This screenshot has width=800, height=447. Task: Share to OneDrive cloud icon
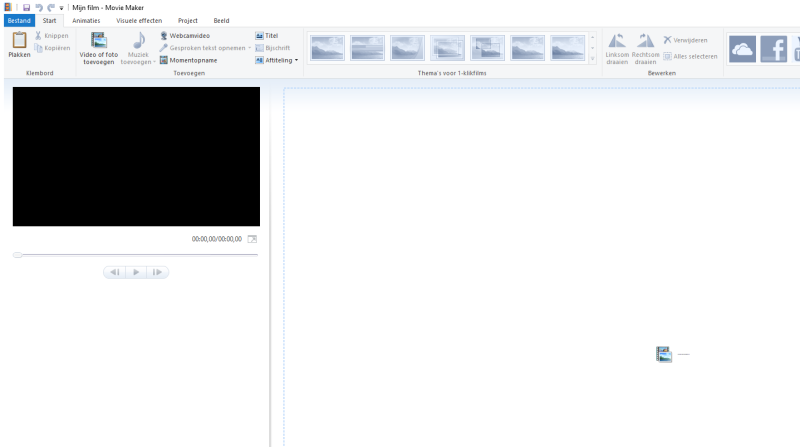(x=742, y=48)
